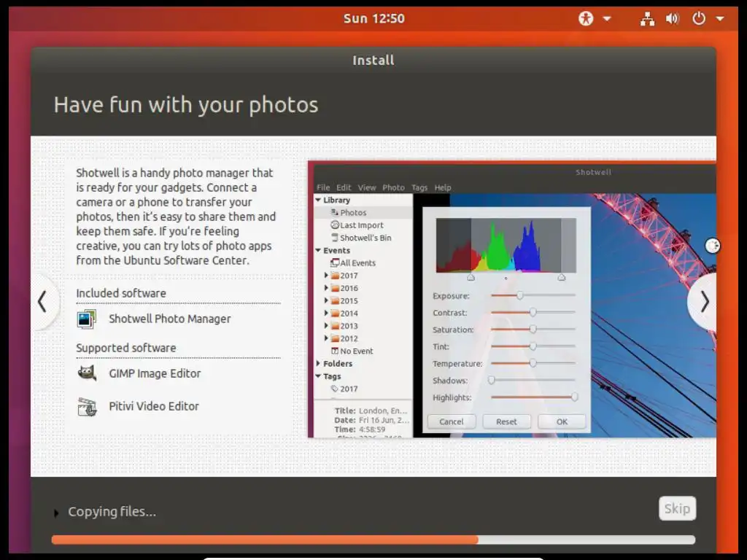Click the RGB histogram graph
747x560 pixels.
pos(506,245)
